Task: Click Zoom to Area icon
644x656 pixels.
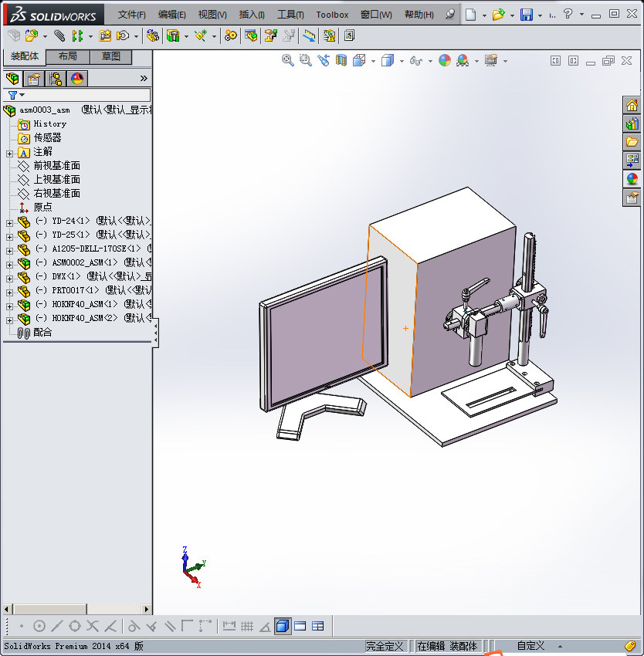Action: click(306, 61)
